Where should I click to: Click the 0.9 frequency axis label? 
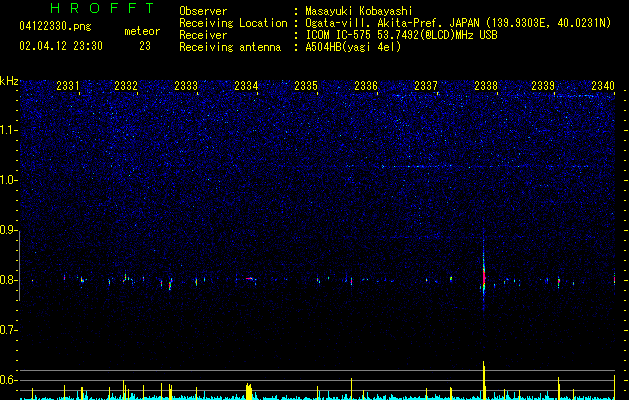(8, 230)
